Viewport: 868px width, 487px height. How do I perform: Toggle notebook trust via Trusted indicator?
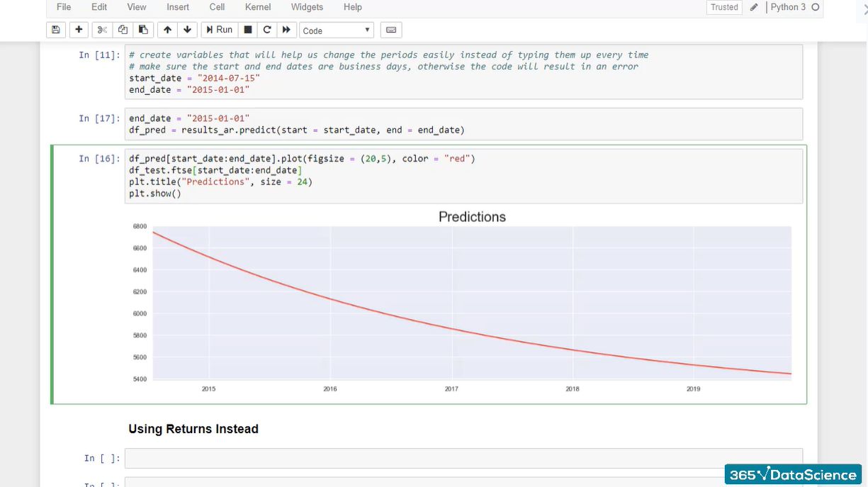(723, 7)
